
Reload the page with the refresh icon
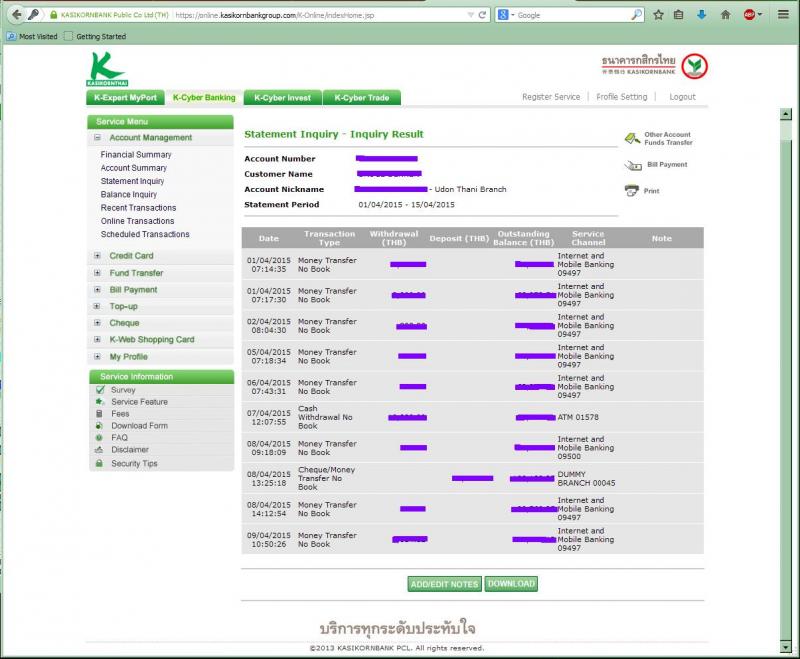pos(482,15)
